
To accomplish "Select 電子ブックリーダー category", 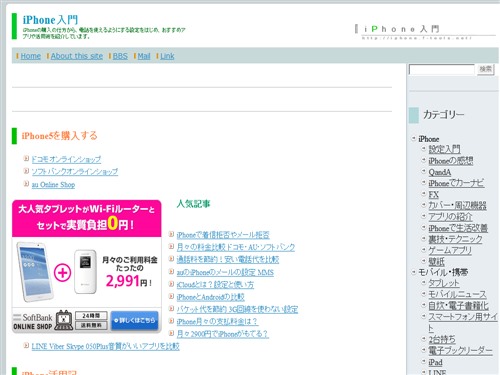I will click(x=460, y=351).
